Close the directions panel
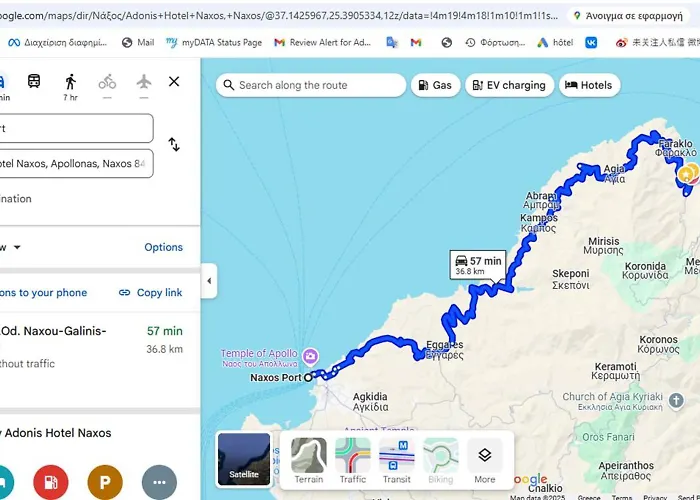Screen dimensions: 700x500 click(x=174, y=82)
